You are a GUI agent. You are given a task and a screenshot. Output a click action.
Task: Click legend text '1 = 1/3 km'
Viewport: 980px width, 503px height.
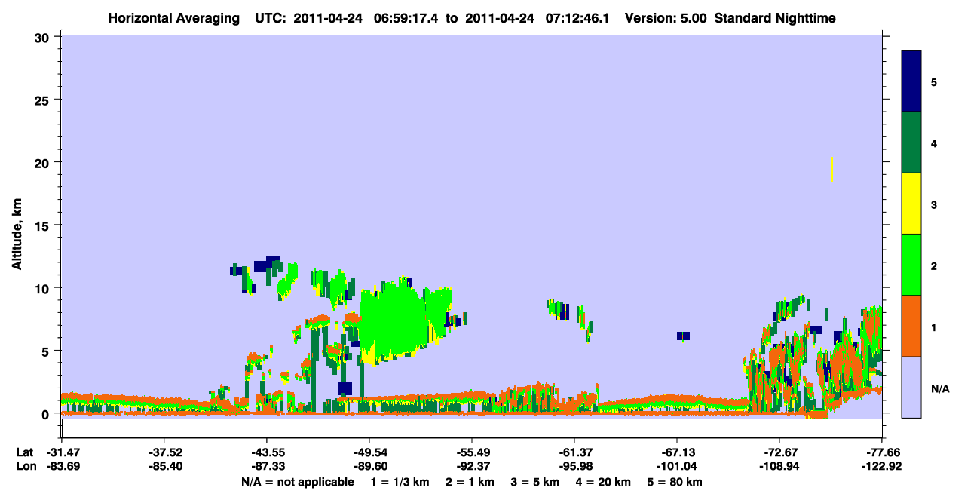[x=400, y=482]
